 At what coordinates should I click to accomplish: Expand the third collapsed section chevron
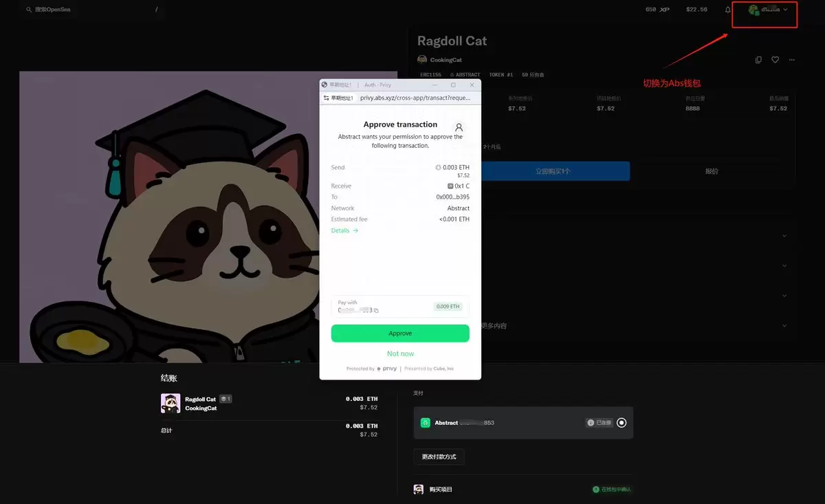coord(784,296)
